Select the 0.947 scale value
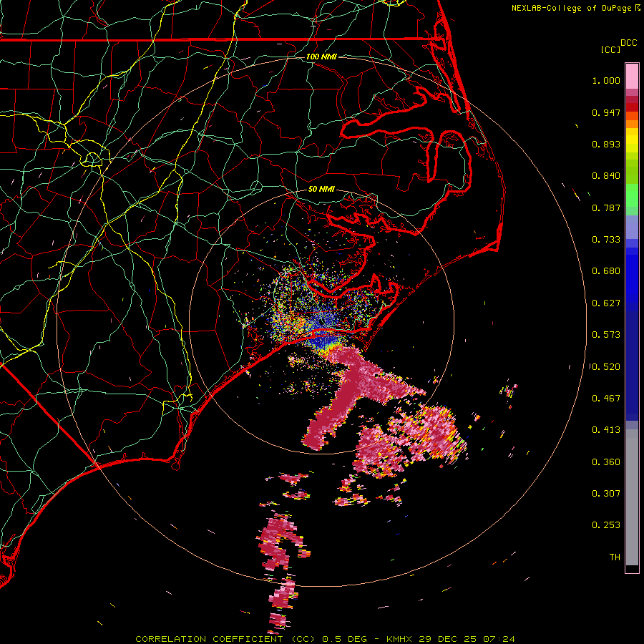The width and height of the screenshot is (644, 644). (x=606, y=112)
